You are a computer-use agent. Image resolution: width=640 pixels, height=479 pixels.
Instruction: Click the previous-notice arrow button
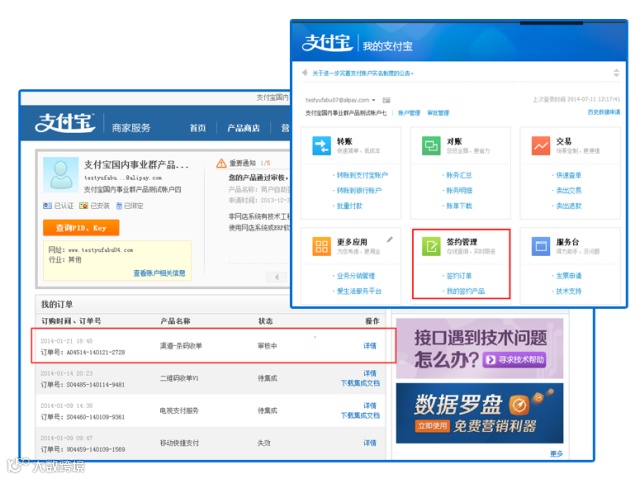click(x=277, y=277)
